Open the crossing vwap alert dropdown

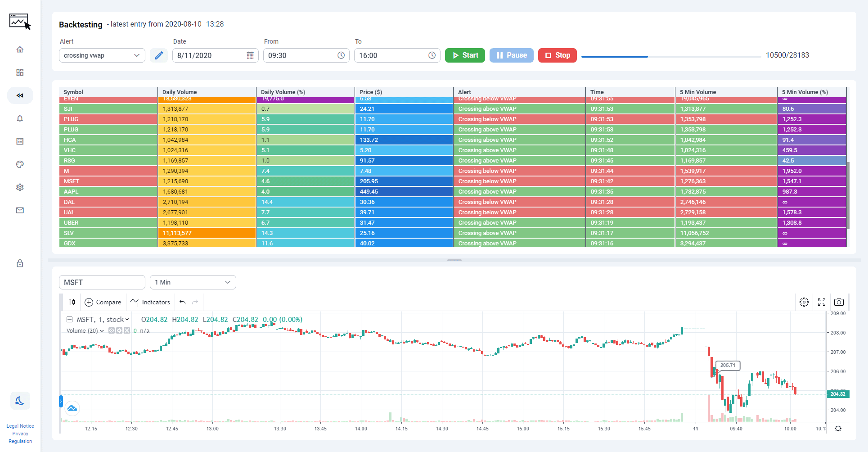click(x=102, y=55)
